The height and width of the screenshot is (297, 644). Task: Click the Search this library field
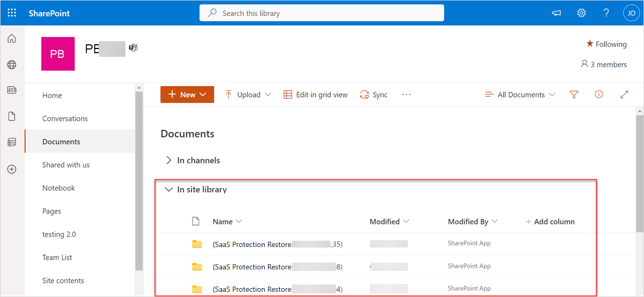(x=321, y=13)
